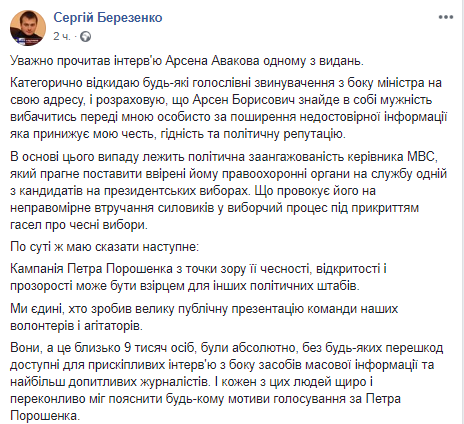Open Сергій Березенко's profile picture
Image resolution: width=464 pixels, height=424 pixels.
[28, 28]
